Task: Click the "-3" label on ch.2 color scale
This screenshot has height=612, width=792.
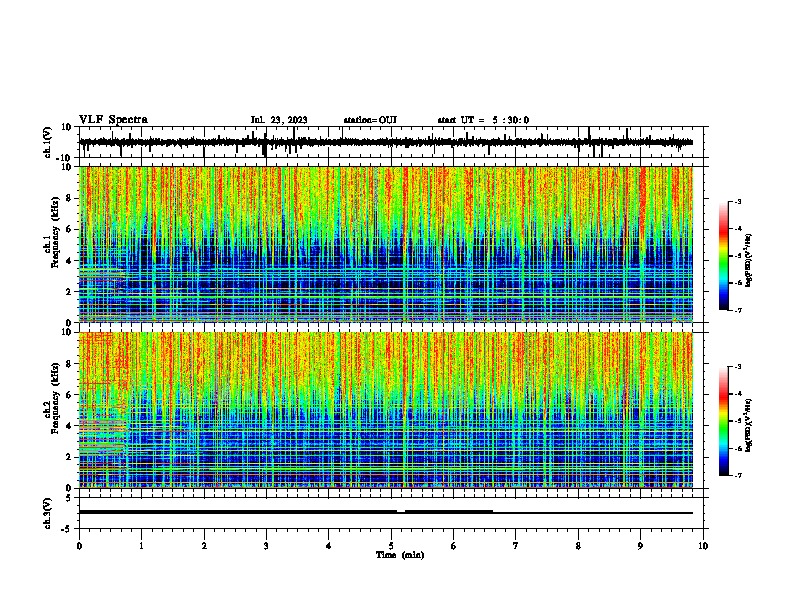Action: click(737, 367)
